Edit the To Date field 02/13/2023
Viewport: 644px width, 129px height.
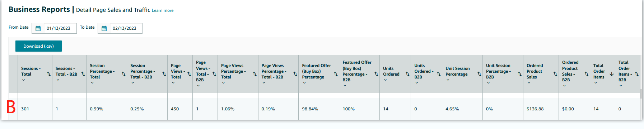(126, 28)
